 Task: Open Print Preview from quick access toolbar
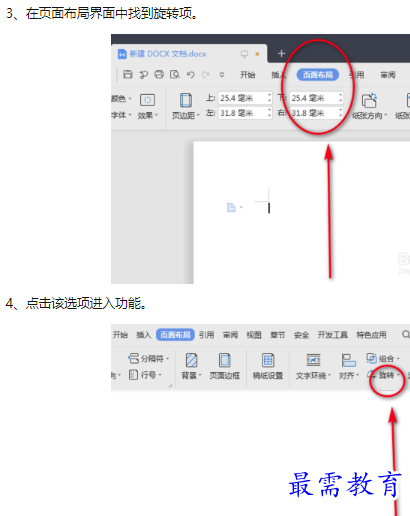[x=175, y=74]
